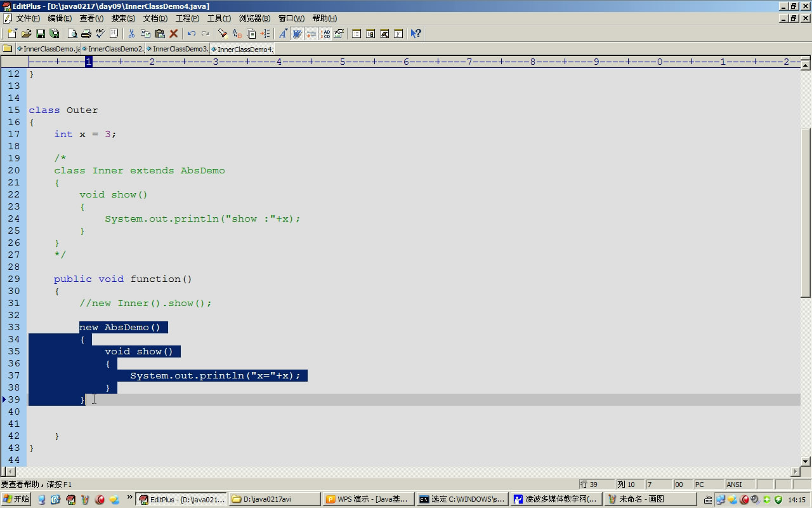This screenshot has width=812, height=508.
Task: Click the red Delete X icon
Action: point(173,34)
